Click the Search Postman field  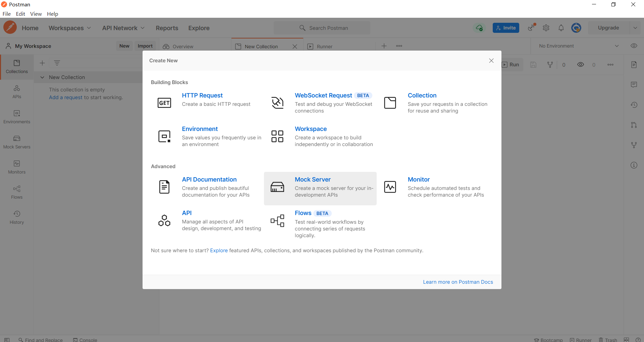tap(322, 28)
